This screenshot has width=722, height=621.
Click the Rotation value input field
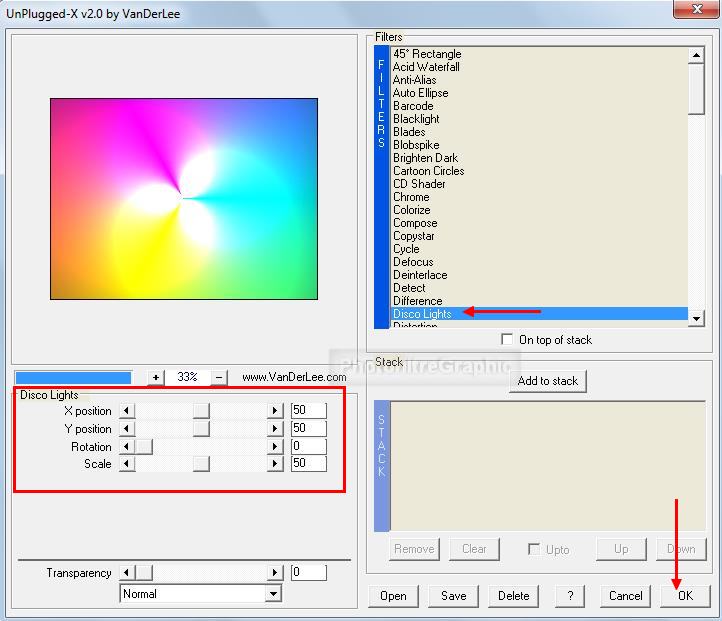[x=308, y=447]
